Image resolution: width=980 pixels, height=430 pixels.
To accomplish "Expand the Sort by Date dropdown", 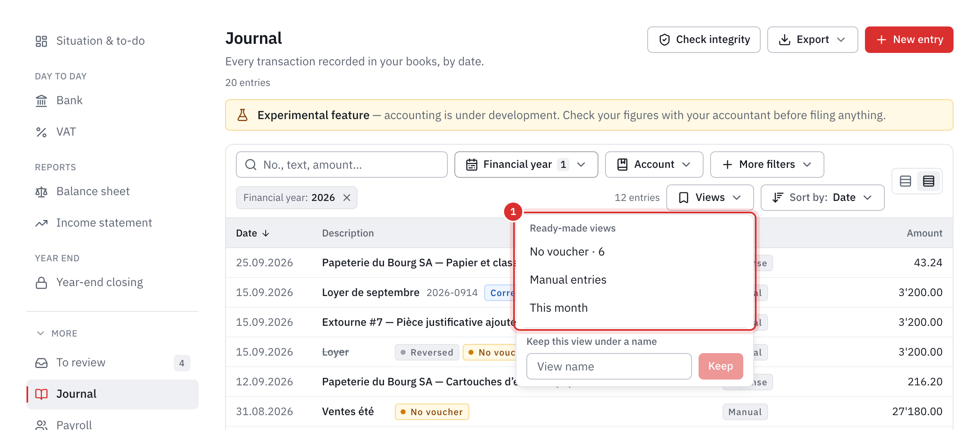I will click(822, 198).
